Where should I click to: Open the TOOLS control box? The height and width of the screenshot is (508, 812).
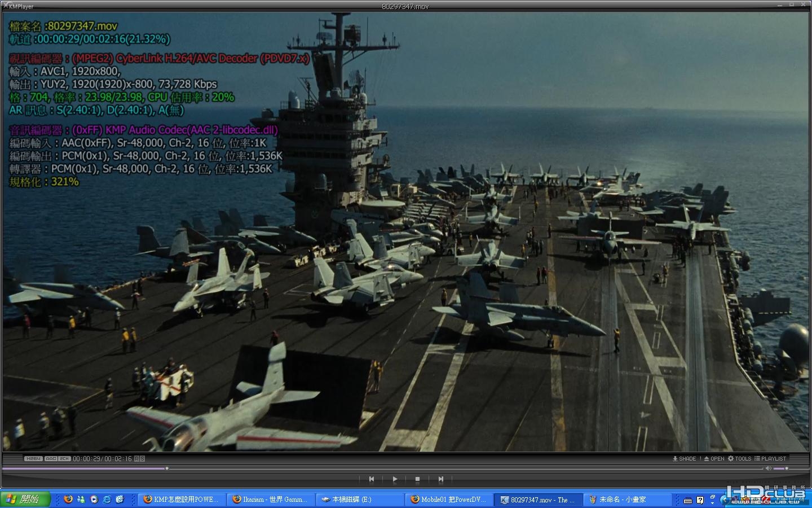(739, 458)
